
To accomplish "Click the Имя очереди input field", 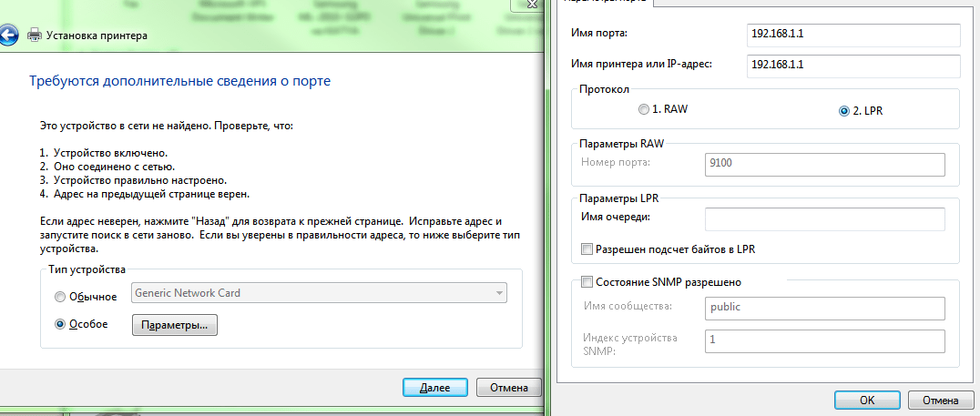I will click(x=824, y=218).
